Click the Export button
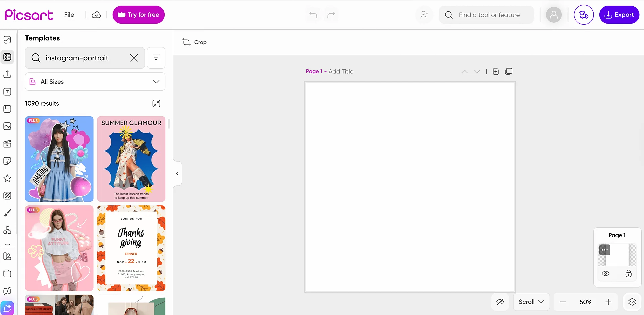644x315 pixels. coord(619,15)
